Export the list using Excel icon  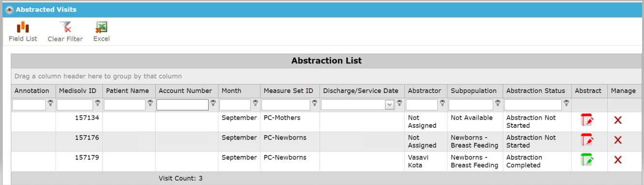[x=101, y=32]
